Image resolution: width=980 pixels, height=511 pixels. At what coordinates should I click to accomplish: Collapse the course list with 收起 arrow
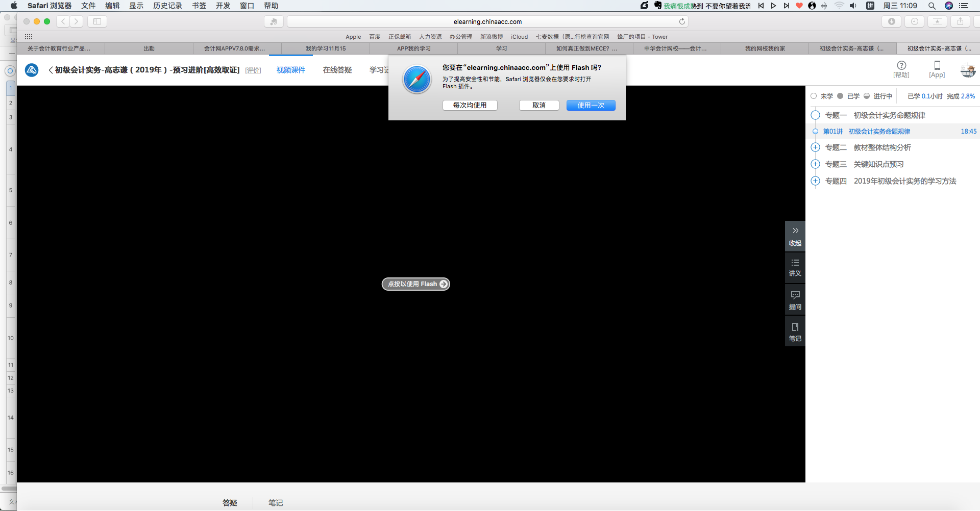point(795,236)
